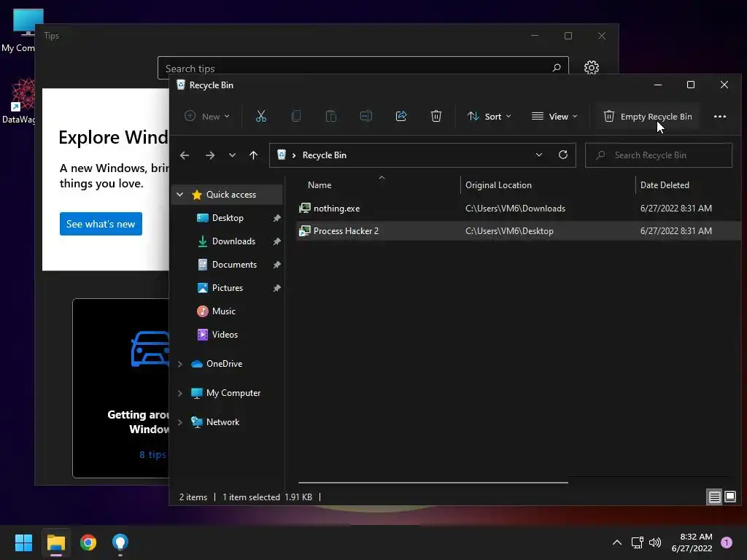Switch to large thumbnails view icon
747x560 pixels.
(x=730, y=497)
